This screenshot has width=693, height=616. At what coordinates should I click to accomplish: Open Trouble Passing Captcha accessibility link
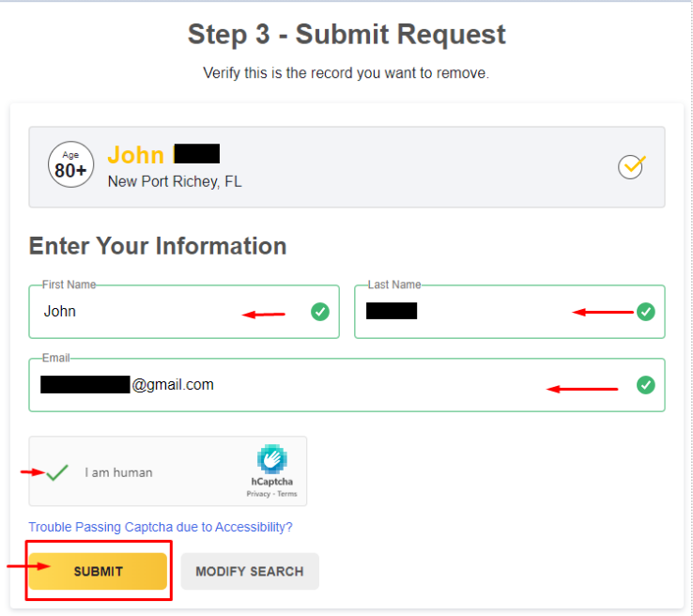pos(161,527)
